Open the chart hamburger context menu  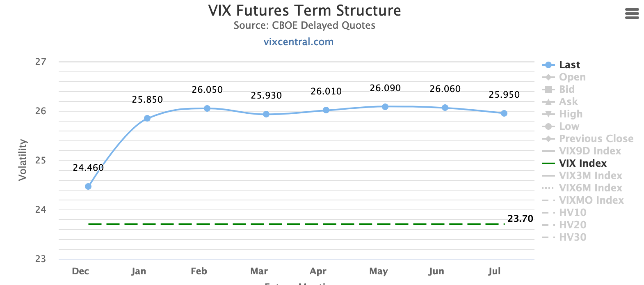click(632, 14)
